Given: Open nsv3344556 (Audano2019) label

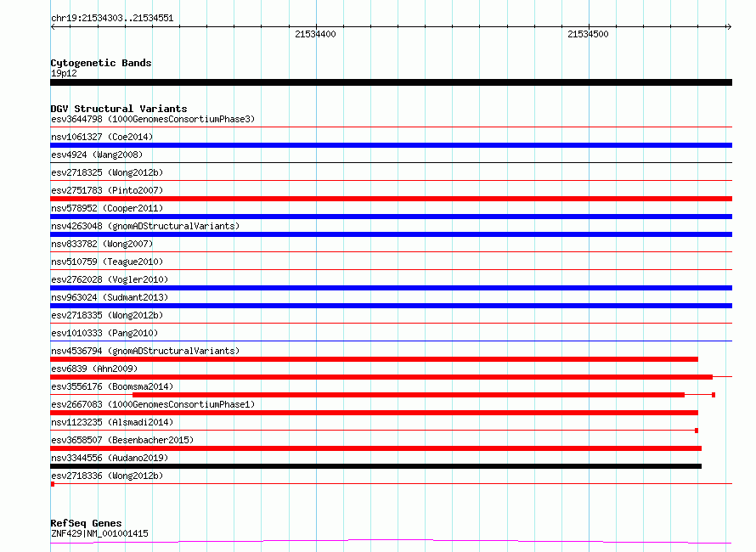Looking at the screenshot, I should click(x=110, y=458).
